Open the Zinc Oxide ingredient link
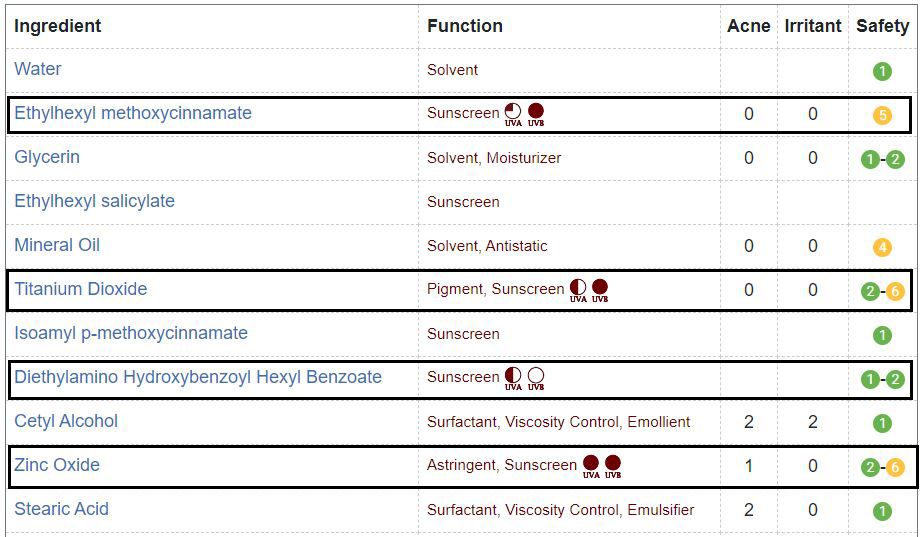924x537 pixels. coord(57,465)
